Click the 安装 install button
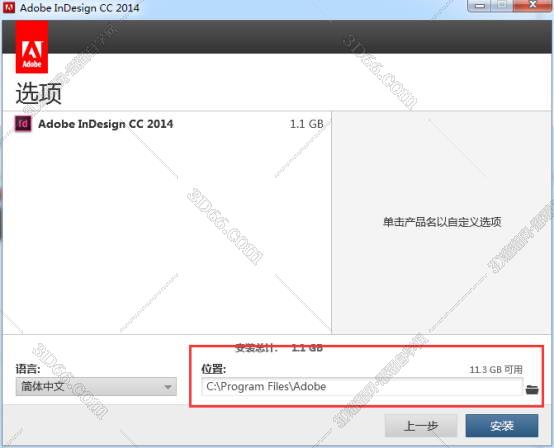Image resolution: width=554 pixels, height=448 pixels. point(502,426)
